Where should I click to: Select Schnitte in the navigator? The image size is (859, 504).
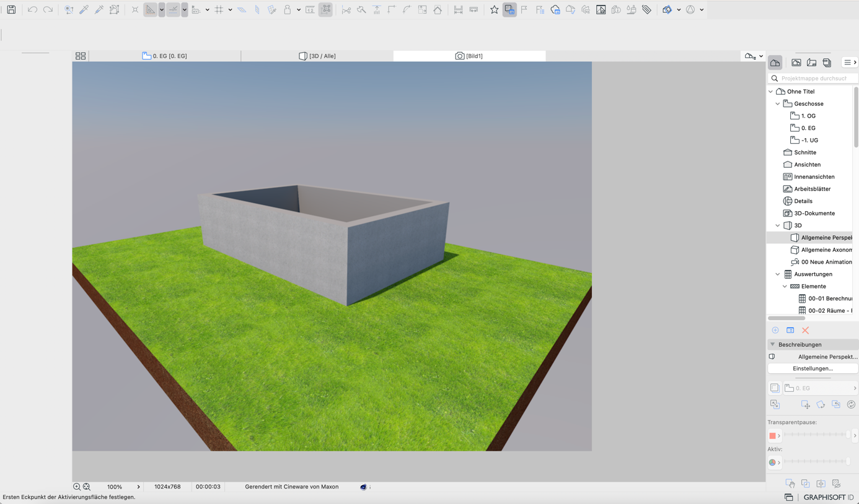[x=804, y=152]
